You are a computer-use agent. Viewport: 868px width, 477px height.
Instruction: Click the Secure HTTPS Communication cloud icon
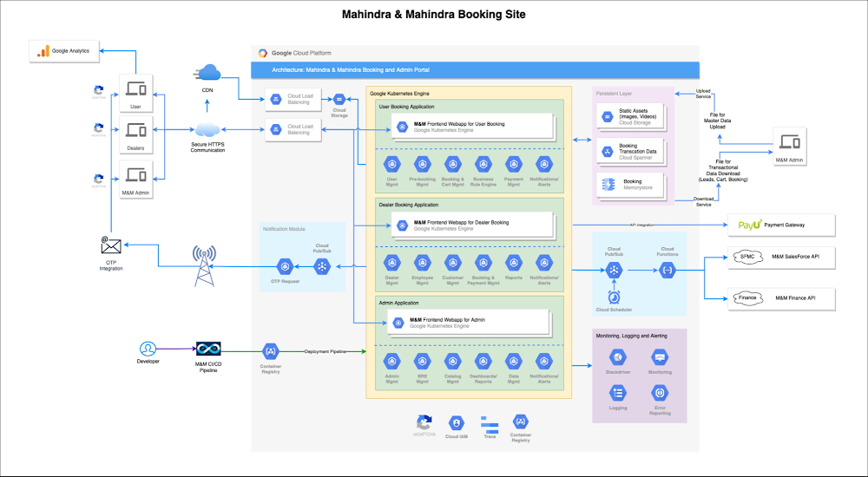click(207, 130)
